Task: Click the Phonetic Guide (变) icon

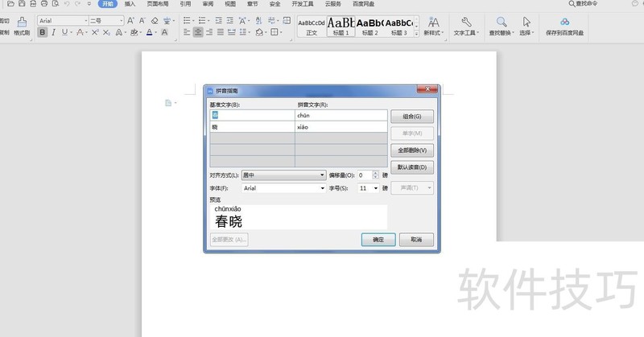Action: (167, 21)
